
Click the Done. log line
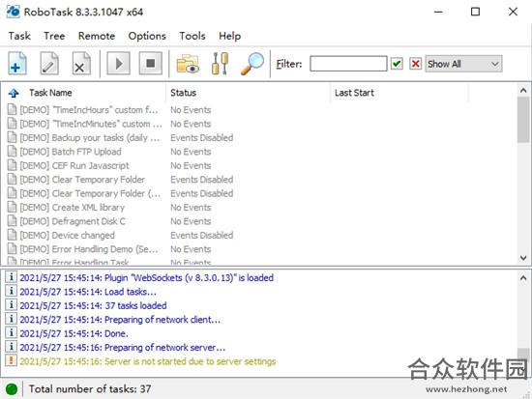point(74,333)
